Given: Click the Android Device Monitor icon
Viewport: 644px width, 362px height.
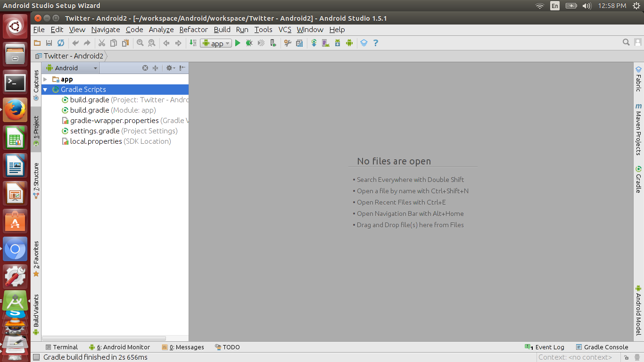Looking at the screenshot, I should coord(349,43).
